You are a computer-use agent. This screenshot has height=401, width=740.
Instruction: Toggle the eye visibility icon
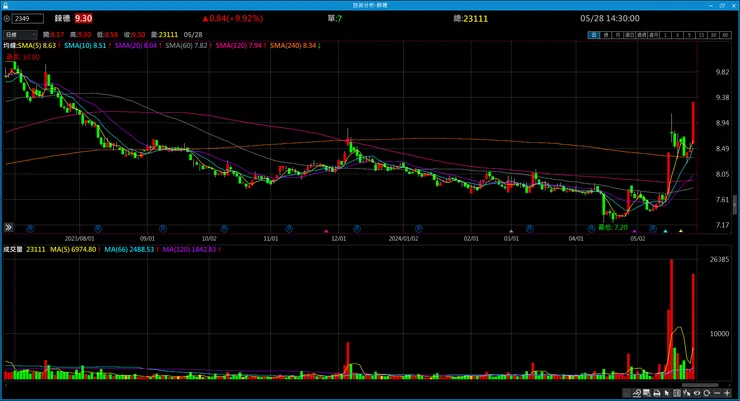[697, 393]
